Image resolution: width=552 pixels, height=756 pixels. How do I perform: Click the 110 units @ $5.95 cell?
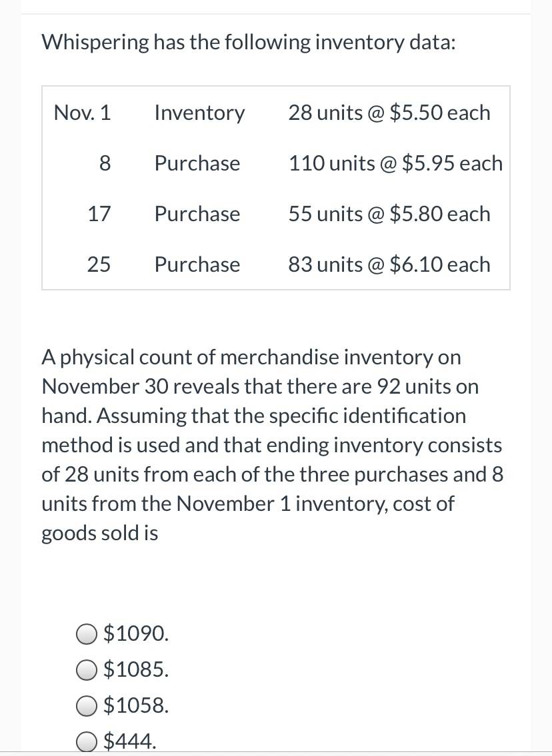(395, 163)
